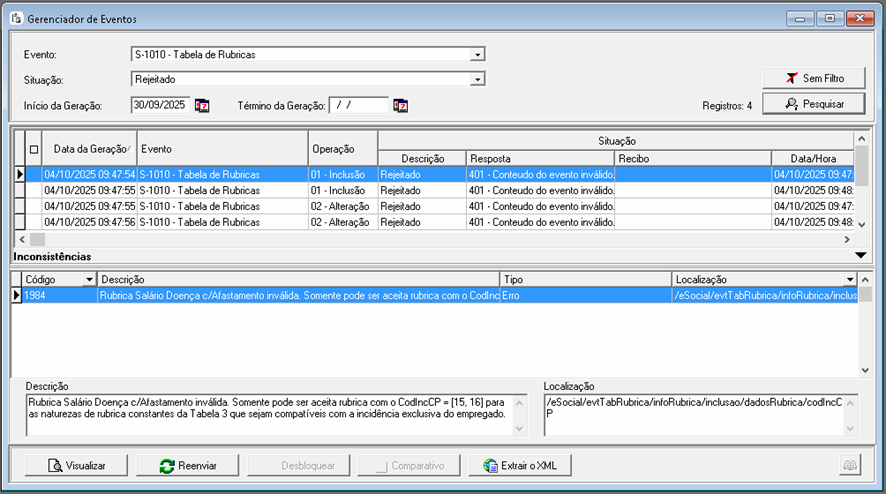Extract the XML with Extrair o XML
The width and height of the screenshot is (886, 494).
click(520, 465)
